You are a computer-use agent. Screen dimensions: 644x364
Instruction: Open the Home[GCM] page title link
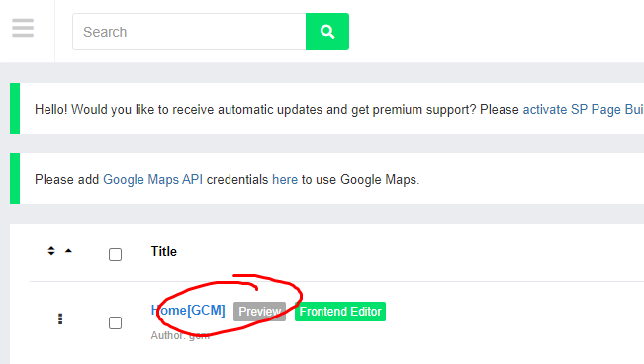pos(188,311)
